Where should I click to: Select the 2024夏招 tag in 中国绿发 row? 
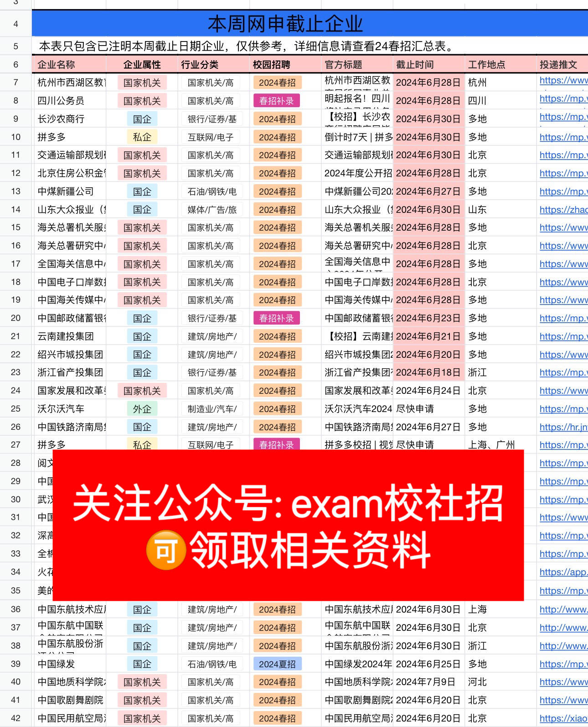click(x=277, y=664)
